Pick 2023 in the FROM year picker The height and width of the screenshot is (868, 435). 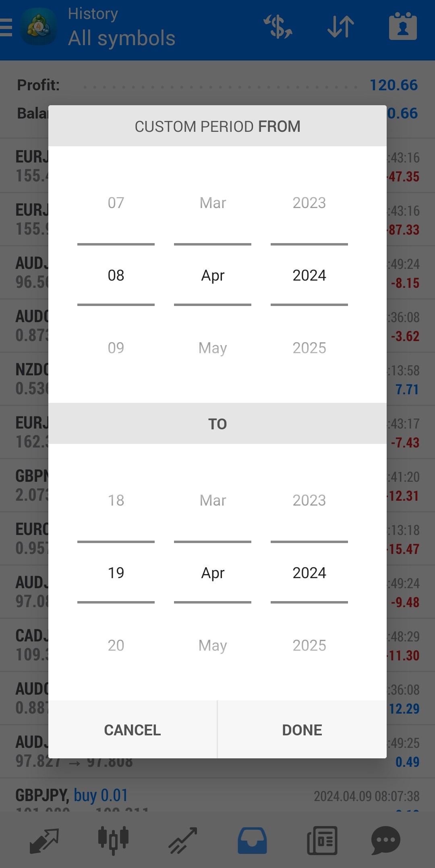[x=309, y=203]
